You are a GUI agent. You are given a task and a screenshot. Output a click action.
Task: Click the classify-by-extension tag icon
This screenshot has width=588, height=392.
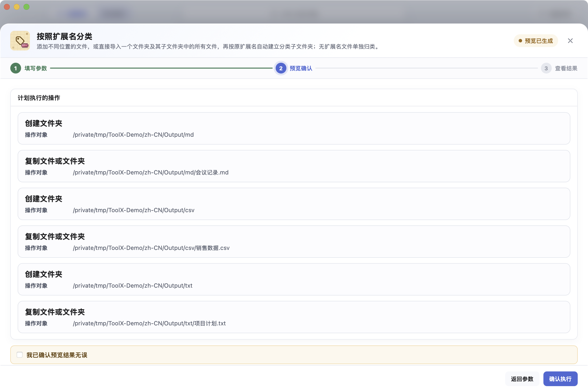point(20,41)
